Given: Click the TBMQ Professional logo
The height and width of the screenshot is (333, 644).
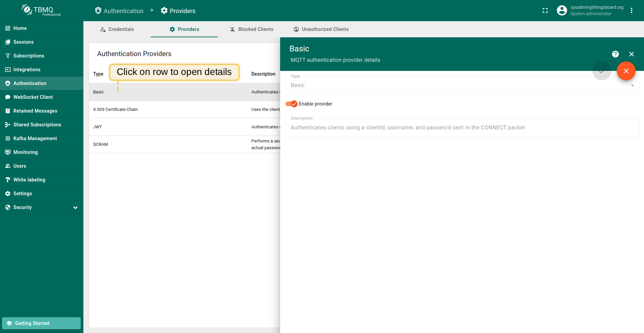Looking at the screenshot, I should 41,10.
